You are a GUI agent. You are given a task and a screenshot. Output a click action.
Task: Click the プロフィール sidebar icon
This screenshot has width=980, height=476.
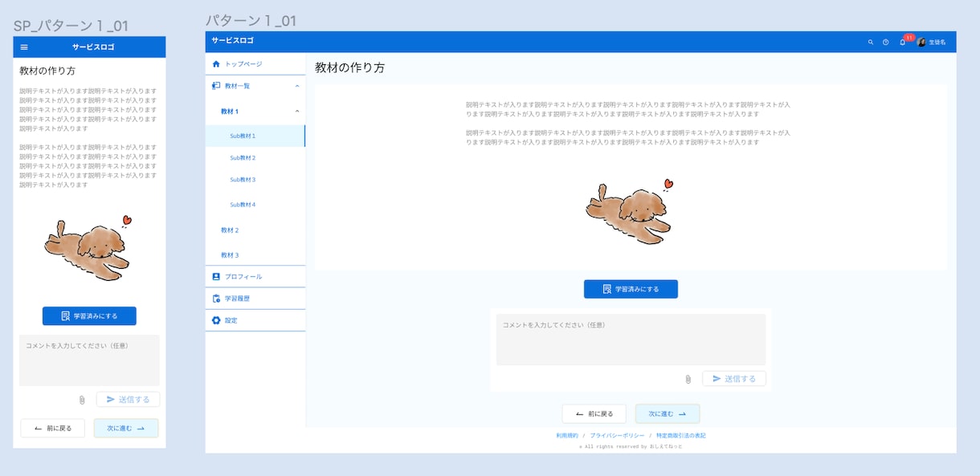coord(216,276)
